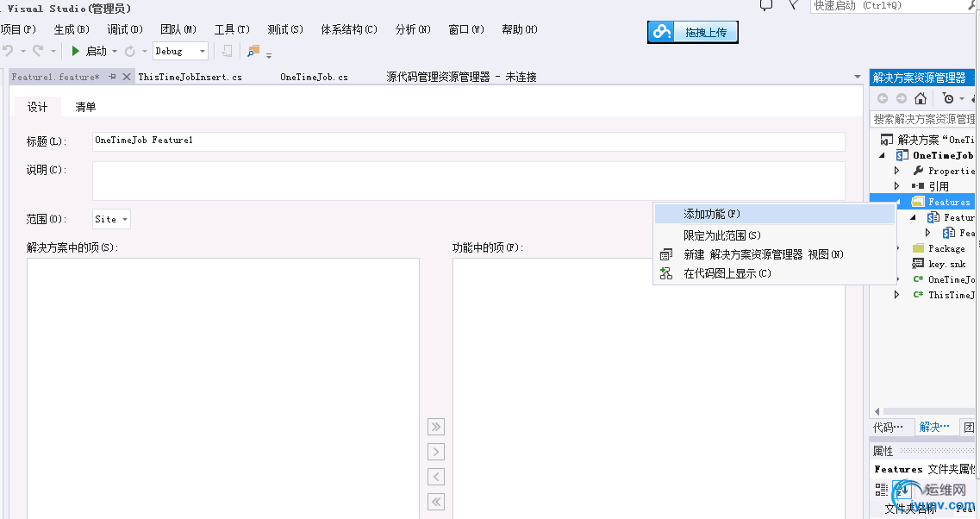Click the home icon in Solution Explorer
Viewport: 980px width, 519px height.
click(x=920, y=98)
